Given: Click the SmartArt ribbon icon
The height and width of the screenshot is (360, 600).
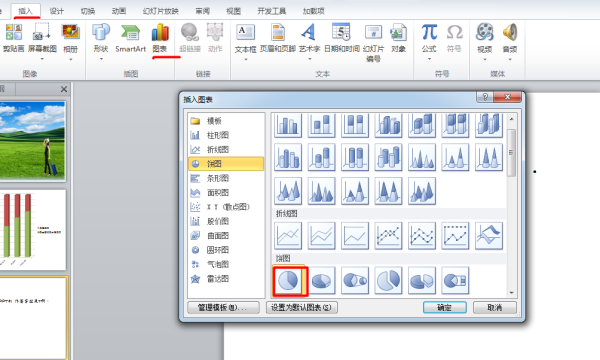Looking at the screenshot, I should point(130,38).
